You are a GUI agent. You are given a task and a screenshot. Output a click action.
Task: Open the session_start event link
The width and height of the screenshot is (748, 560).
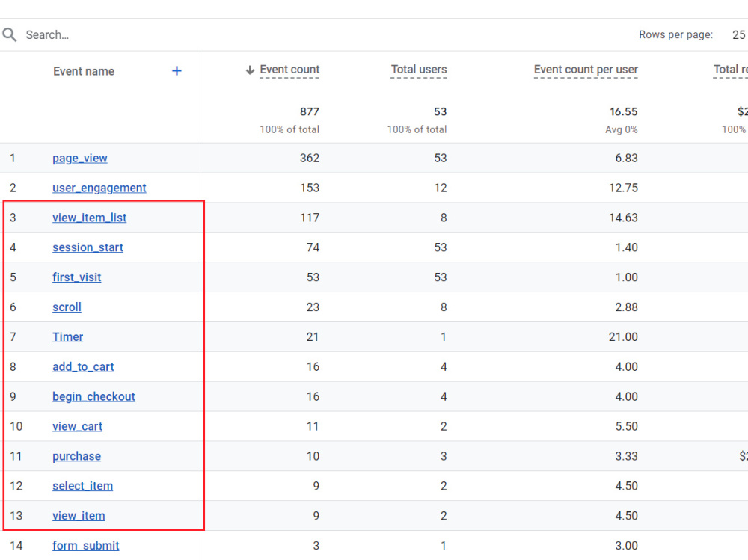(x=88, y=247)
